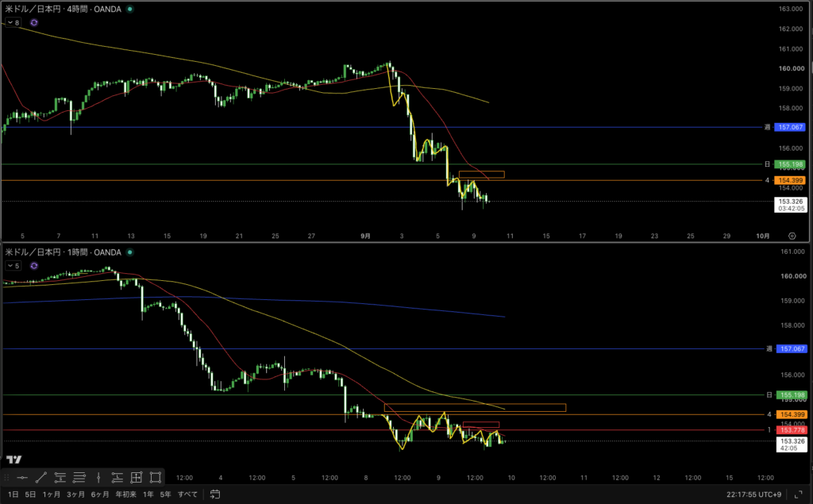Select the date and price range tool

[137, 478]
